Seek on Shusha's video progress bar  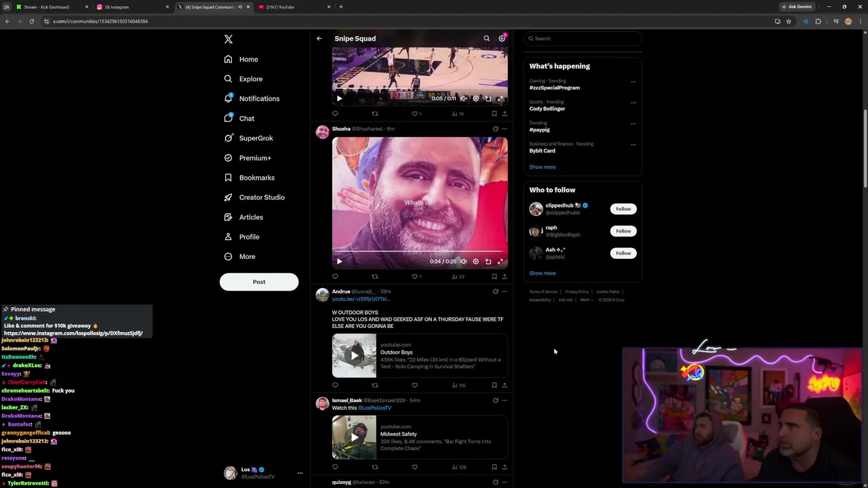click(420, 251)
